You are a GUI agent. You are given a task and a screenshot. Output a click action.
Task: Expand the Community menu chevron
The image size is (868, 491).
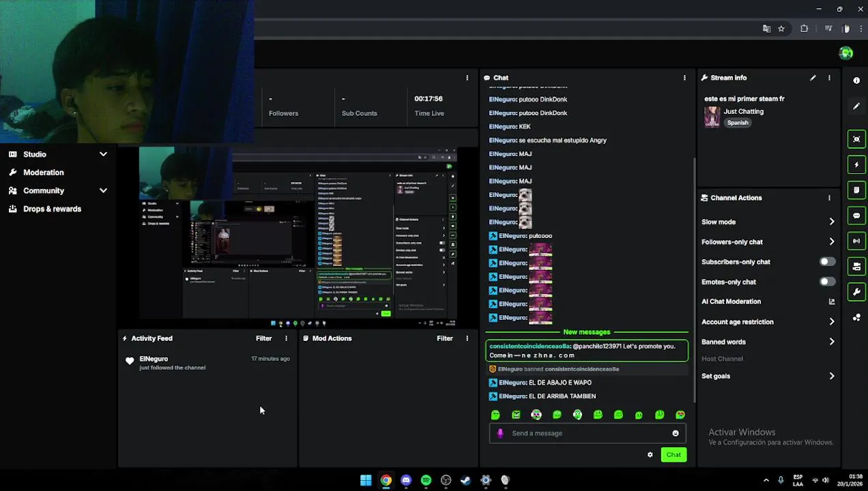click(103, 191)
